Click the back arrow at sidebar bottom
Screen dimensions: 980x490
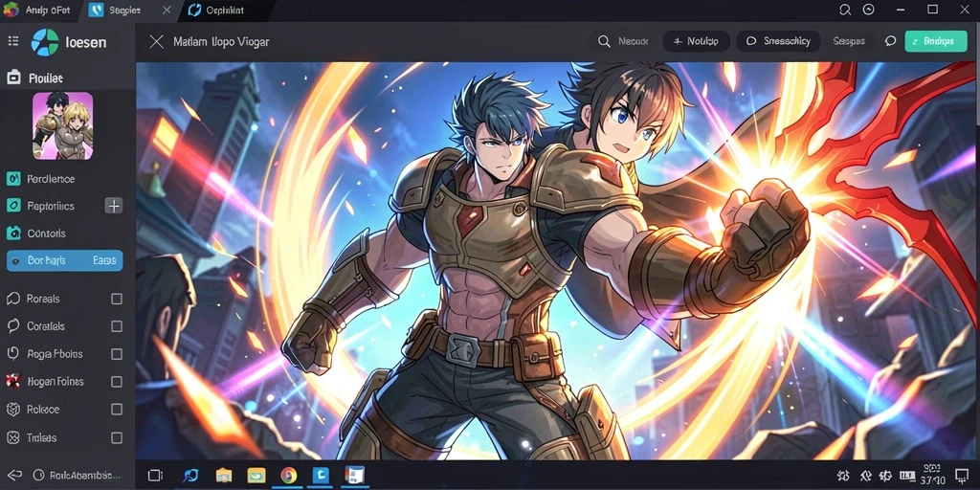tap(14, 475)
